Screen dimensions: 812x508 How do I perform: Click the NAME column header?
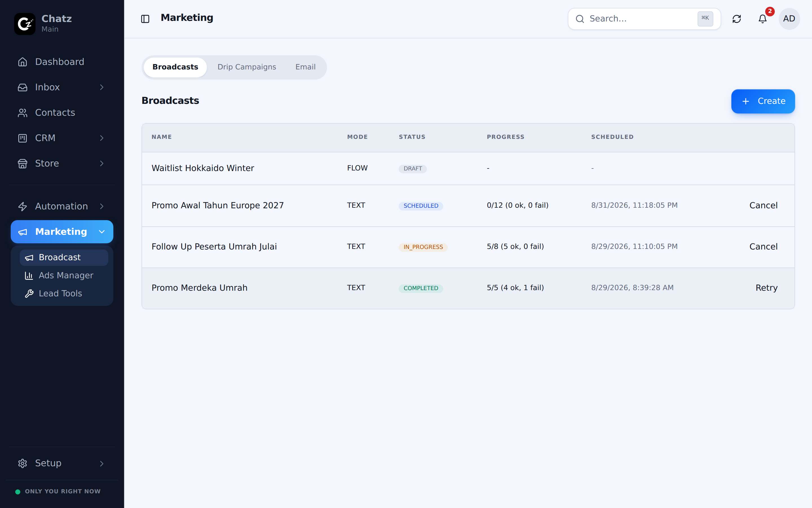click(162, 137)
